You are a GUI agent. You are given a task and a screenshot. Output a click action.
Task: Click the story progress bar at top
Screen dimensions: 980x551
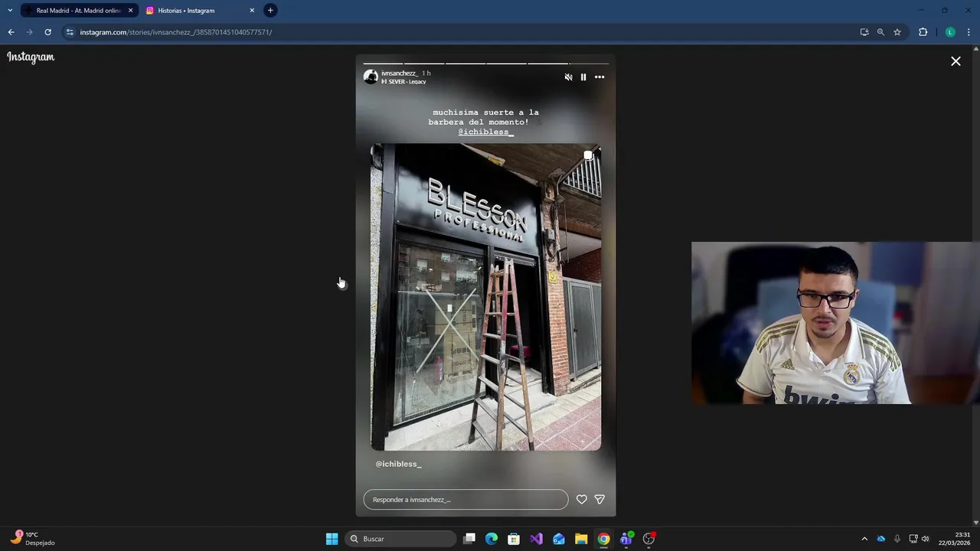click(485, 64)
